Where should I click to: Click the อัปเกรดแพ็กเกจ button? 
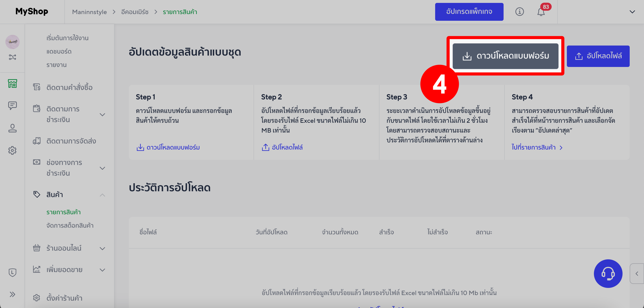pos(469,11)
